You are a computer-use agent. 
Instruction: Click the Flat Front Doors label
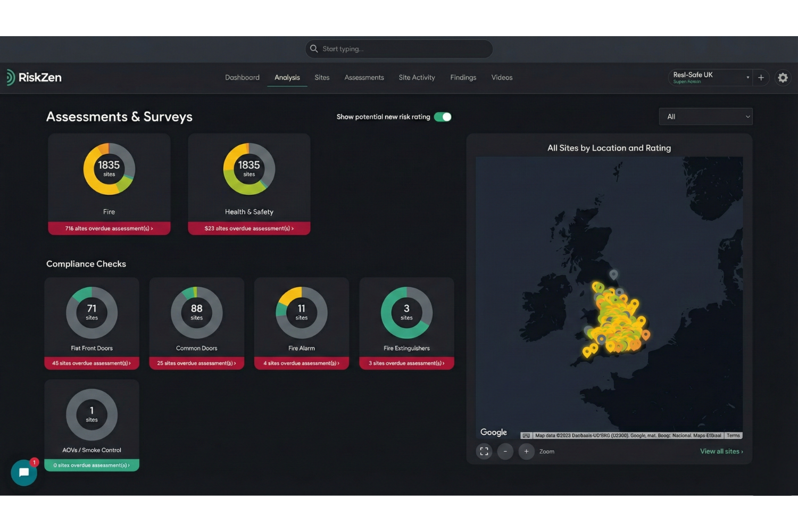pos(92,348)
